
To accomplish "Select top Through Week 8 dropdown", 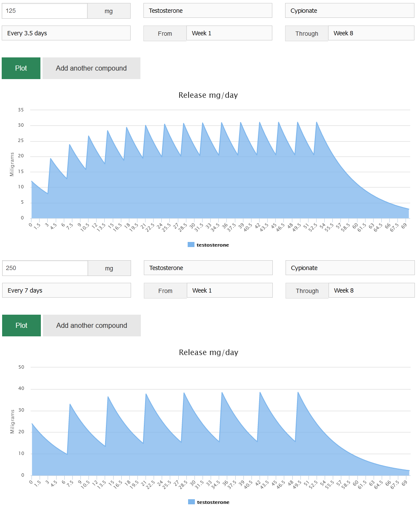I will point(371,33).
